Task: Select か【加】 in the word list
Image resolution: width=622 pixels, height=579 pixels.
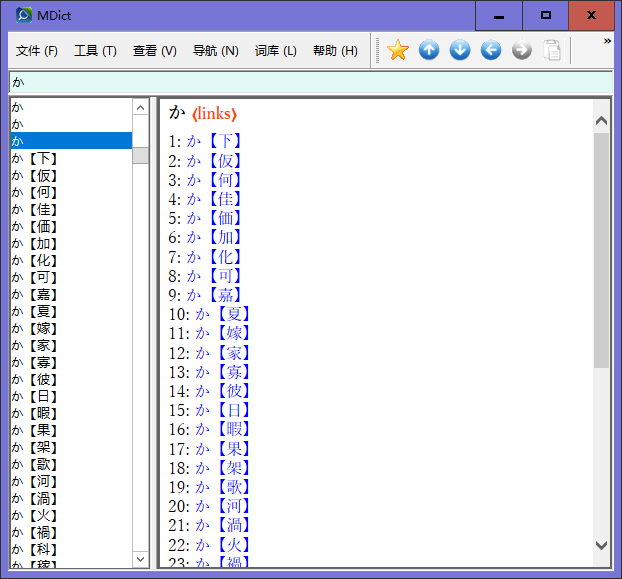Action: (x=71, y=243)
